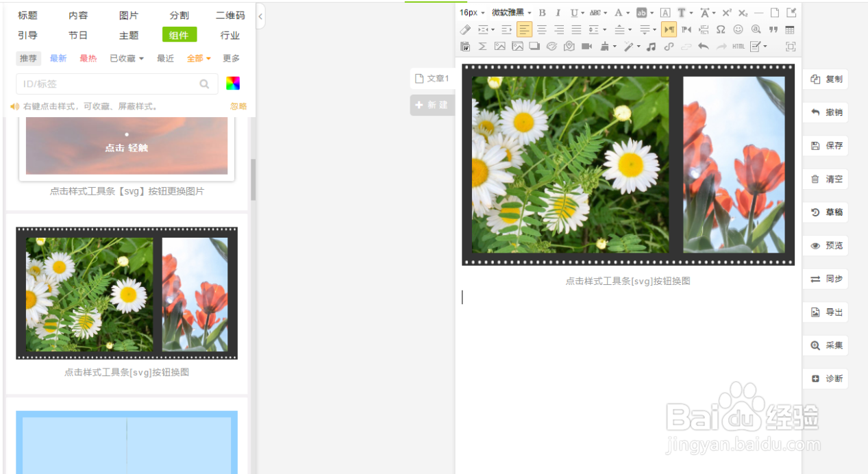Viewport: 868px width, 474px height.
Task: Dismiss tip with 忽略 link
Action: [238, 107]
